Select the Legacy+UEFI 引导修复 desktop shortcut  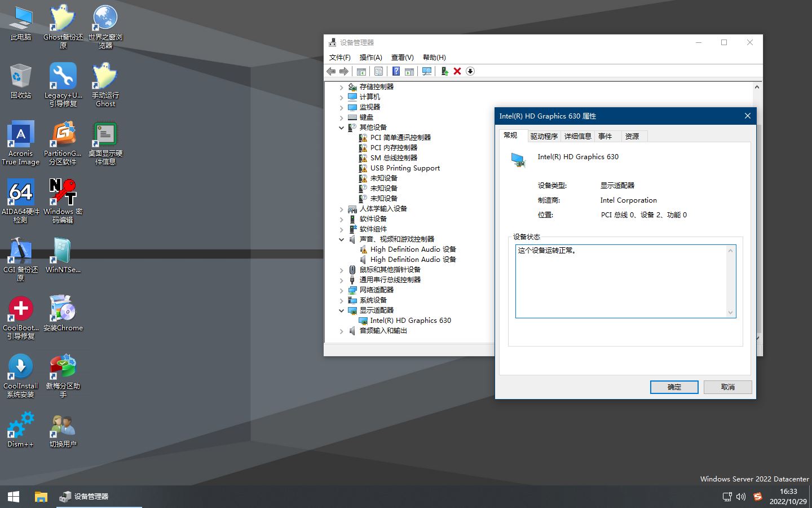pos(63,85)
